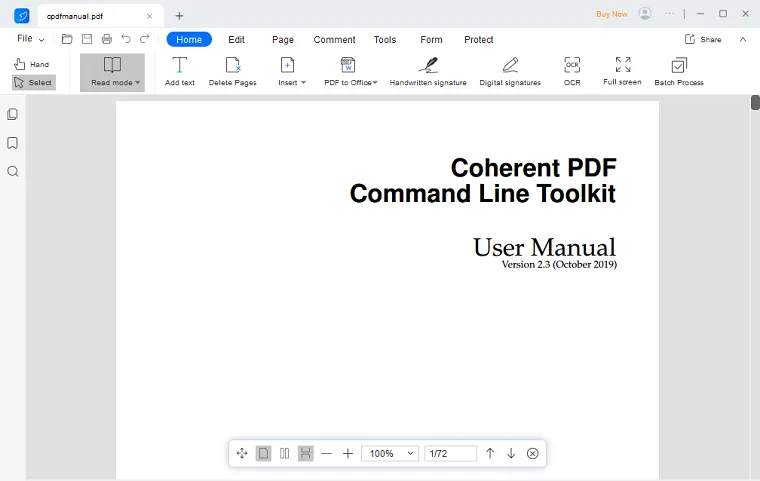Click the page number field 1/72
Screen dimensions: 760x481
450,453
